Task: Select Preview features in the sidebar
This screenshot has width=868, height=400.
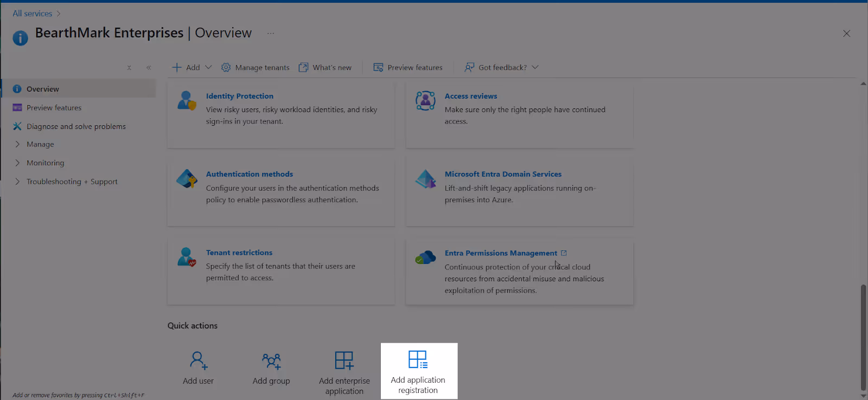Action: coord(79,107)
